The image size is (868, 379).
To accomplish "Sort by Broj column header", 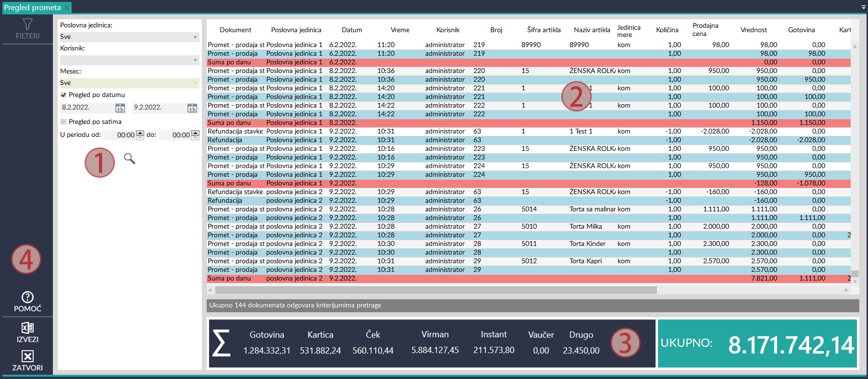I will click(x=496, y=30).
